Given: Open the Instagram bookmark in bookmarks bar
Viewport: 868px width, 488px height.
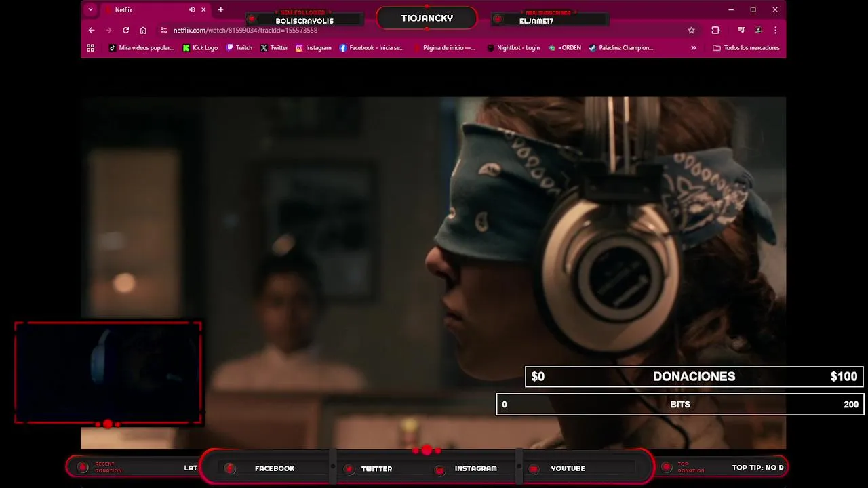Looking at the screenshot, I should pyautogui.click(x=313, y=47).
